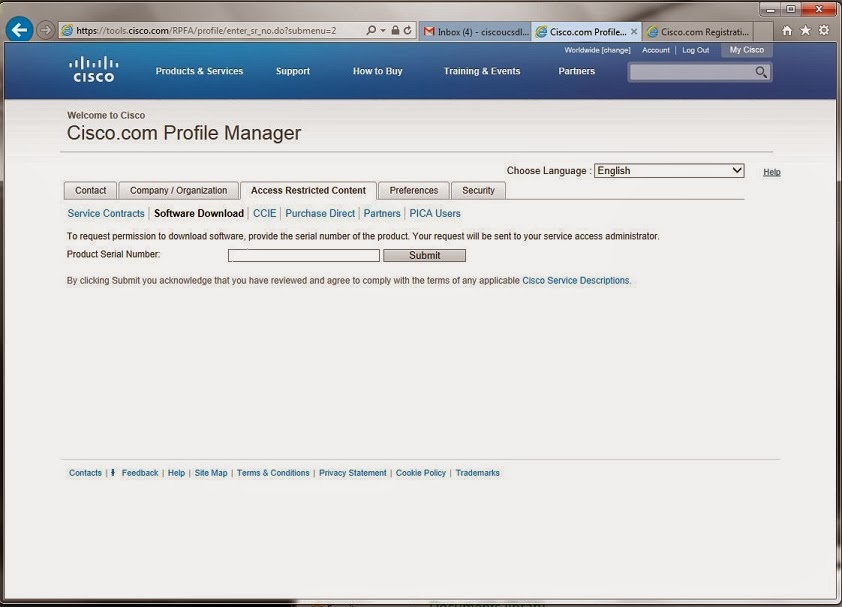
Task: Open the CCIE submenu link
Action: pos(264,213)
